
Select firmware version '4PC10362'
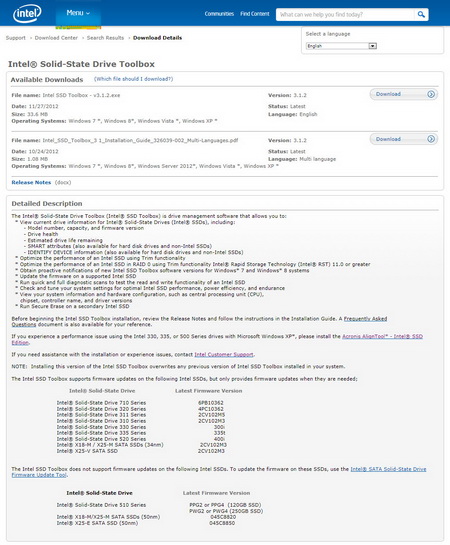click(211, 409)
